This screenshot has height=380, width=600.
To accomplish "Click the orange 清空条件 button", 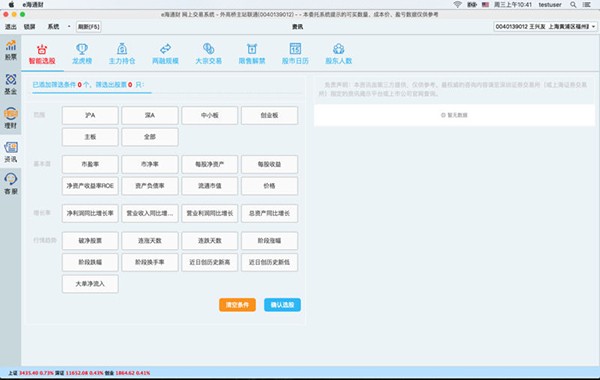I will [237, 305].
